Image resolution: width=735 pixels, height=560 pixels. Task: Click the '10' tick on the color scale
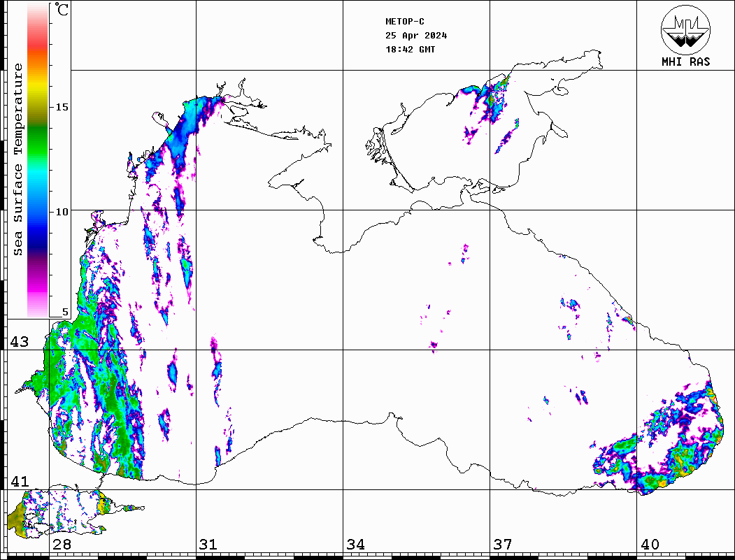(62, 212)
